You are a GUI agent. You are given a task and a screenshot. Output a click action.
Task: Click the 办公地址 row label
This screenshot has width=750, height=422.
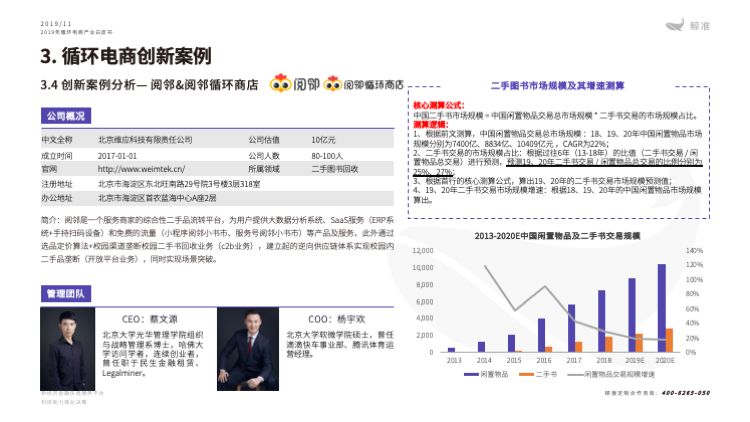tap(56, 198)
